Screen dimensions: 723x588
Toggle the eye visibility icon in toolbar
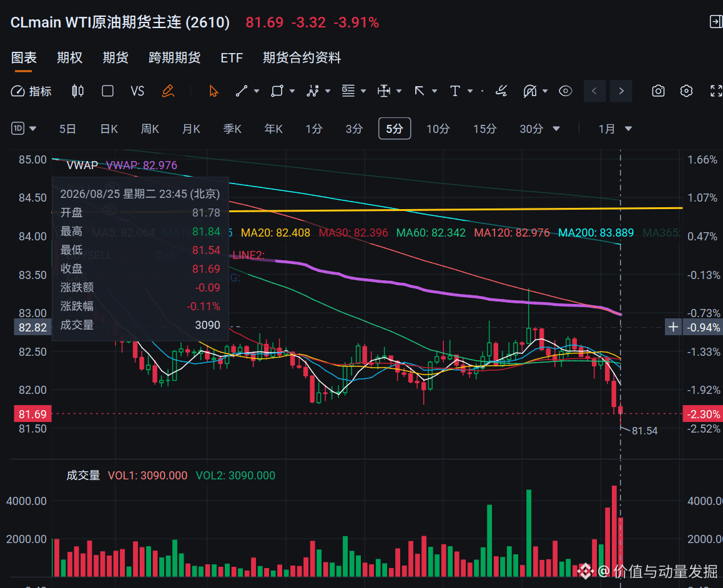point(565,91)
